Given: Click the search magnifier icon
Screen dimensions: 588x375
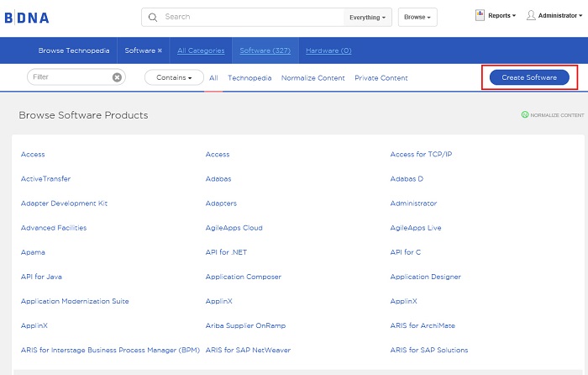Looking at the screenshot, I should [153, 18].
